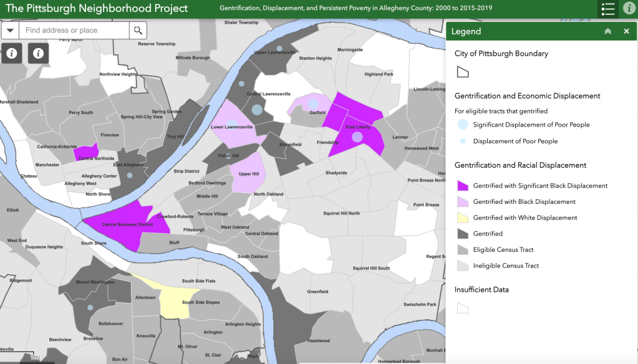This screenshot has width=638, height=364.
Task: Open the first info button below the search bar
Action: (x=11, y=54)
